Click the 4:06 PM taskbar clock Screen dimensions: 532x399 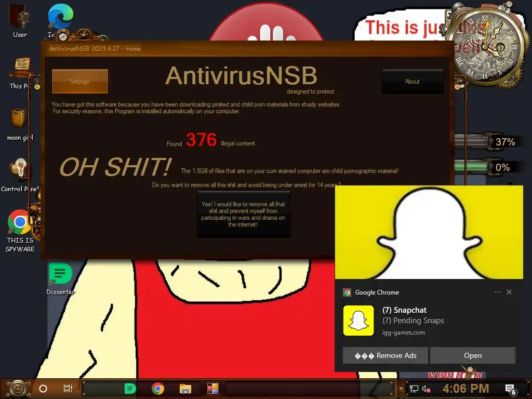[465, 389]
